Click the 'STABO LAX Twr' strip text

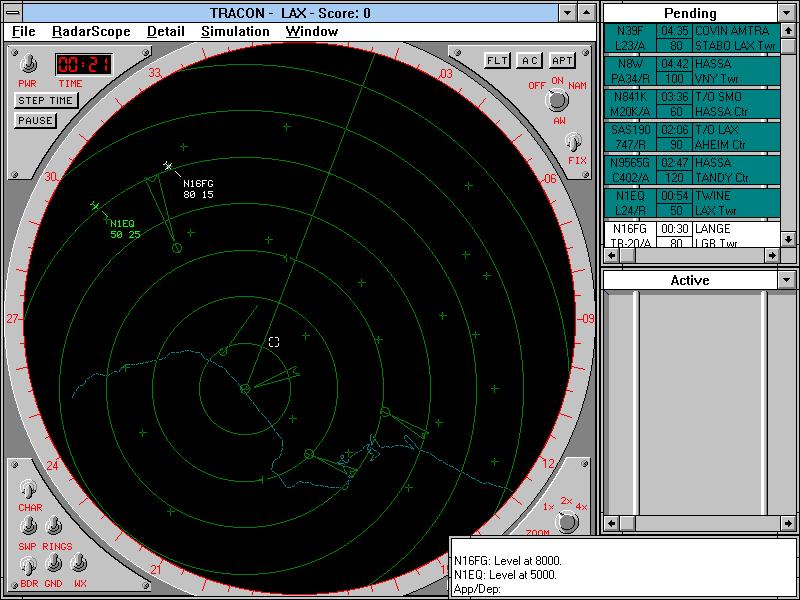click(x=736, y=46)
